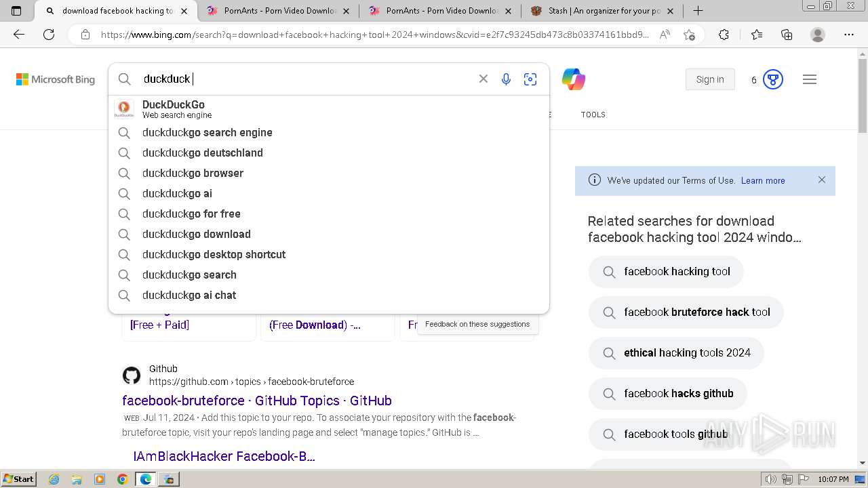Dismiss the Terms of Use notice
Image resolution: width=868 pixels, height=488 pixels.
822,180
